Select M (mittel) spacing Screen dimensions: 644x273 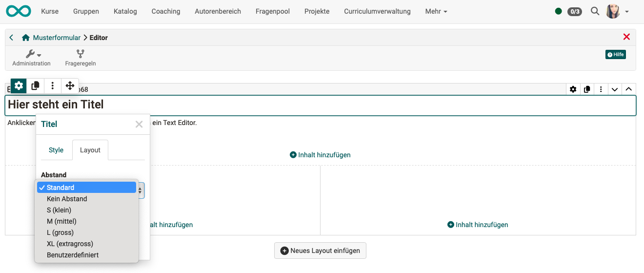point(86,221)
